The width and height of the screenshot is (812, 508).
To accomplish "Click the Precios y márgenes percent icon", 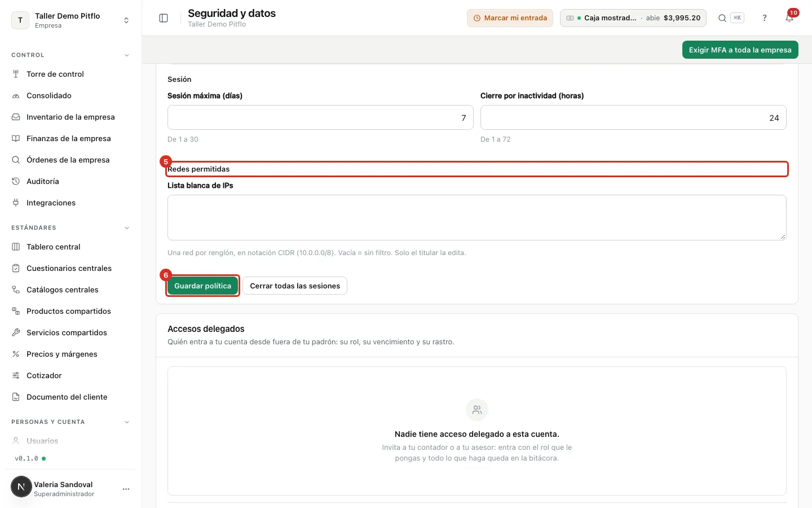I will pyautogui.click(x=16, y=354).
